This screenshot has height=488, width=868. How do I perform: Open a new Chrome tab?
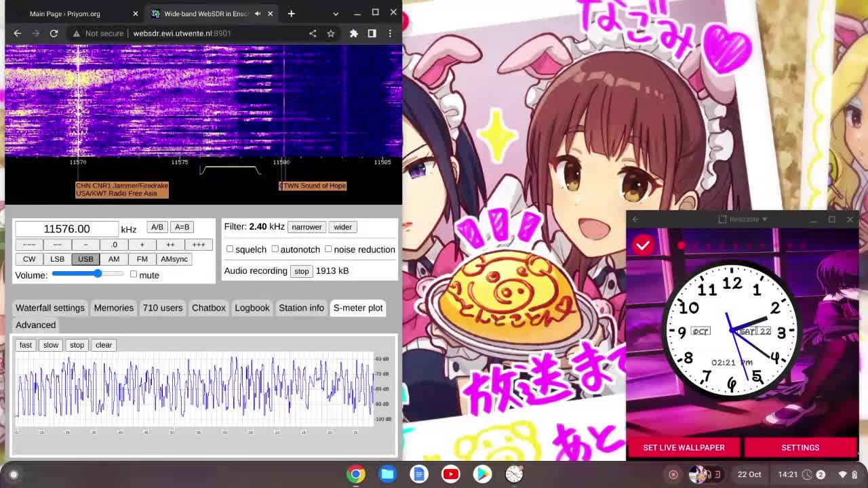tap(291, 14)
